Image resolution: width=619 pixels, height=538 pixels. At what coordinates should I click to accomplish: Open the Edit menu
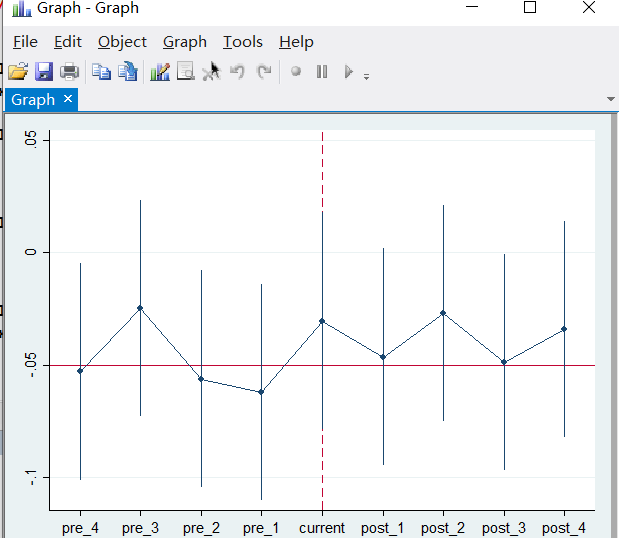[x=68, y=42]
